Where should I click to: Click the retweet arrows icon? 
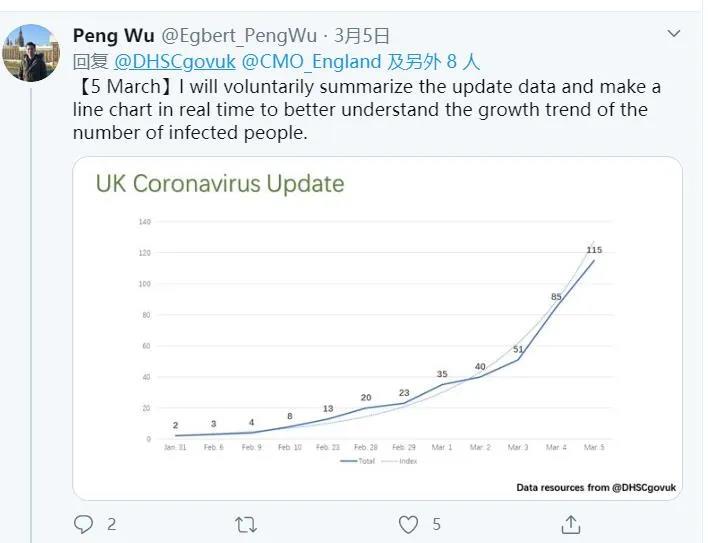245,524
